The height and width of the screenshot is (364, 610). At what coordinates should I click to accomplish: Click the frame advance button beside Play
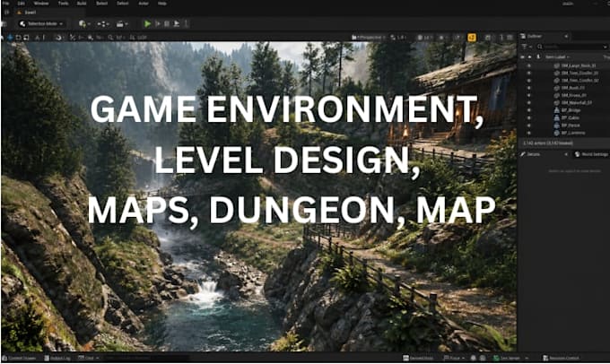click(158, 24)
